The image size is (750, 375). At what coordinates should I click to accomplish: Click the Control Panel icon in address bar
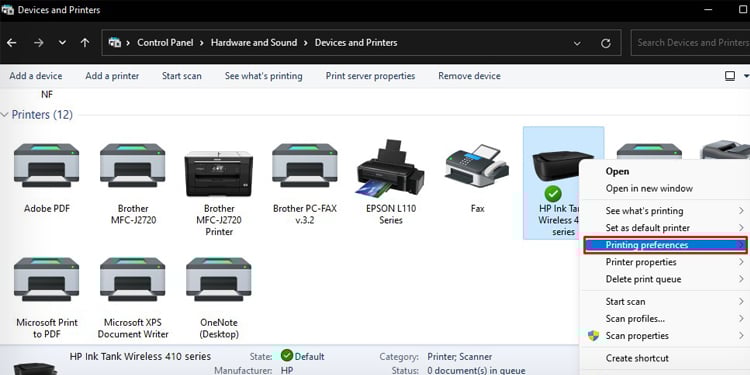(x=115, y=43)
